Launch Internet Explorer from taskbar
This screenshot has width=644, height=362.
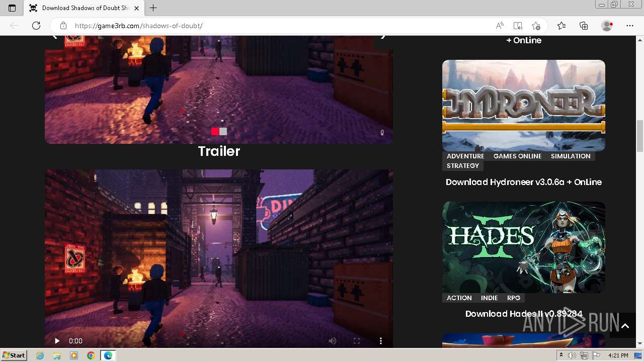tap(40, 355)
